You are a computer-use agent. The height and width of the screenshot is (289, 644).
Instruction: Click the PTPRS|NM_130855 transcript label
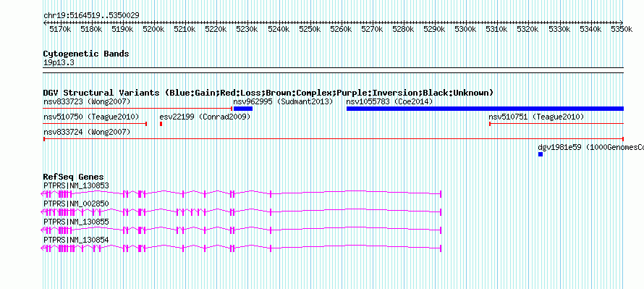(76, 222)
